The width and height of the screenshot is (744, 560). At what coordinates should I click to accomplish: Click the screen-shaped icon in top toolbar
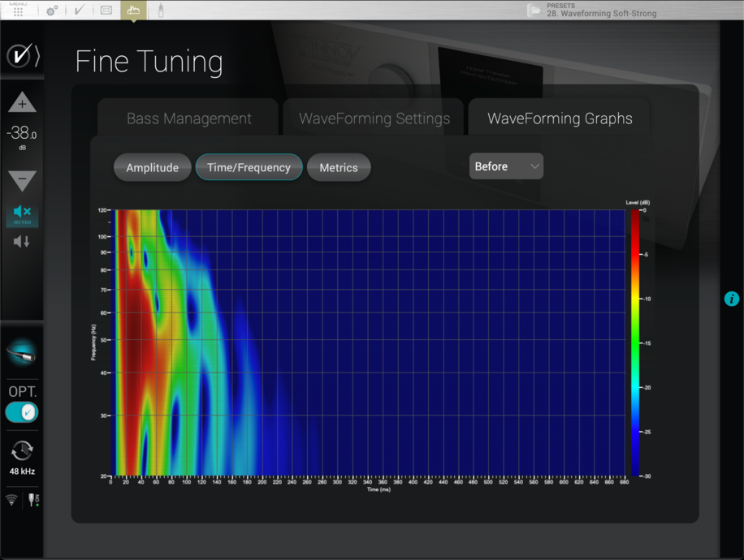106,11
